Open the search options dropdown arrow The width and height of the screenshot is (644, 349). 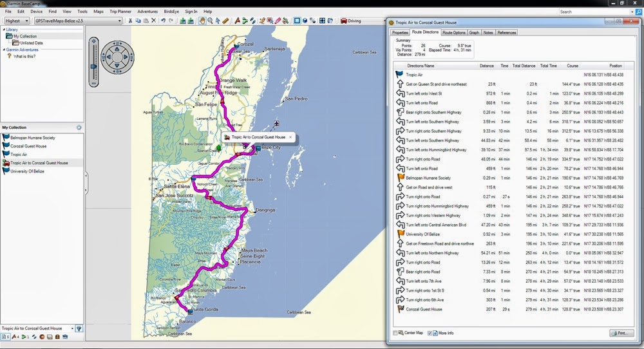pyautogui.click(x=632, y=12)
